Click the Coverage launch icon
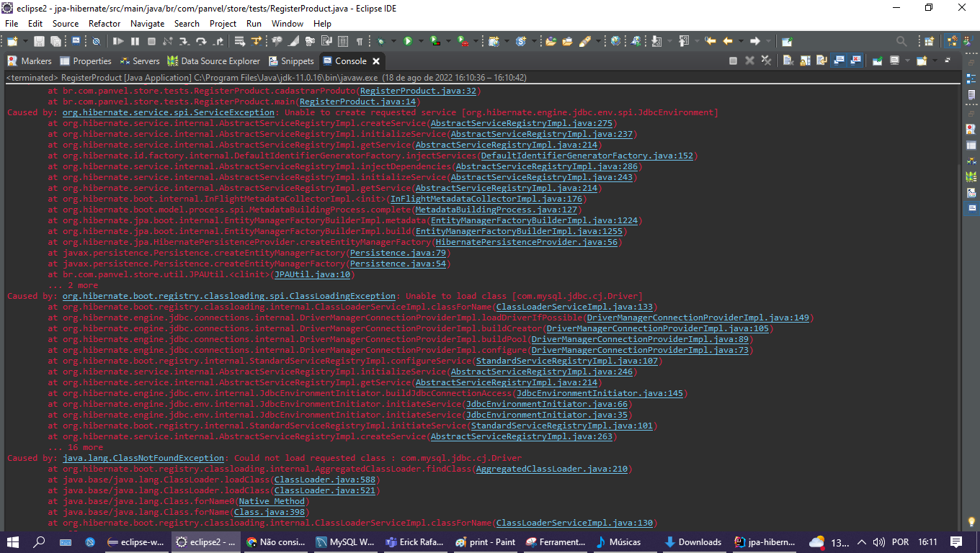The height and width of the screenshot is (553, 980). [x=435, y=41]
